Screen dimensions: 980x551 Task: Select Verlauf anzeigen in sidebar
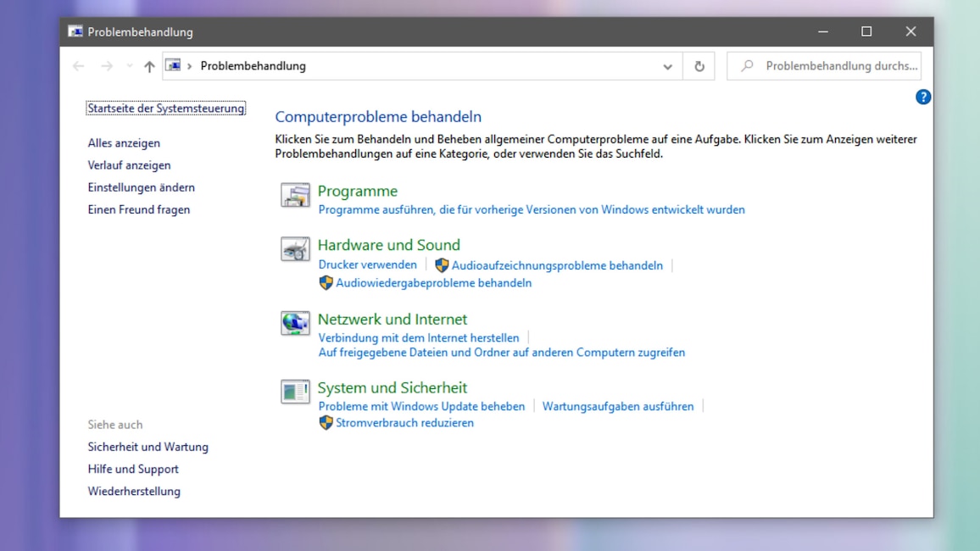pyautogui.click(x=129, y=165)
